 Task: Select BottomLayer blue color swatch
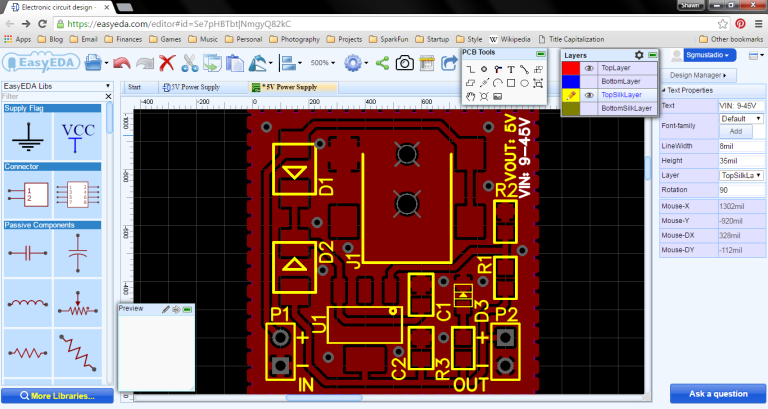pos(571,81)
